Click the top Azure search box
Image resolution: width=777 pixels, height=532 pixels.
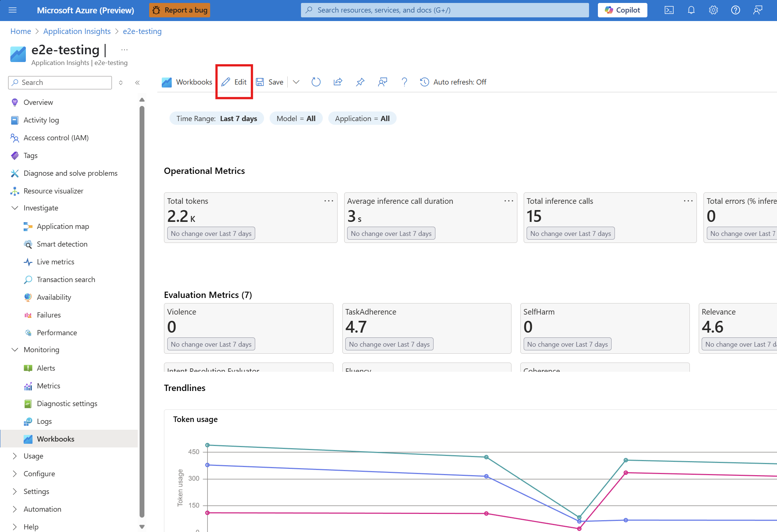[444, 10]
